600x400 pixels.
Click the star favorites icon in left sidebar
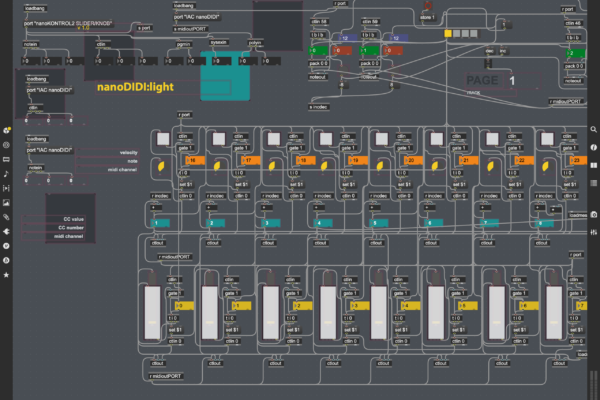[x=6, y=273]
